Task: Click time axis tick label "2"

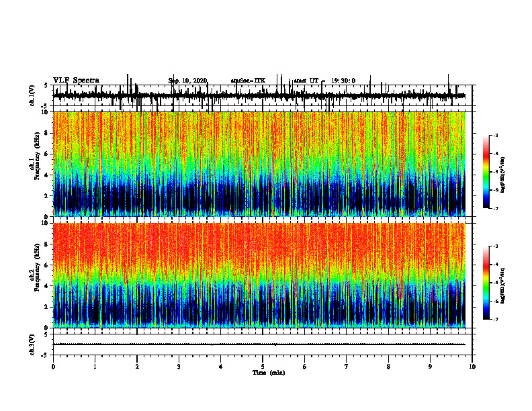Action: click(137, 367)
